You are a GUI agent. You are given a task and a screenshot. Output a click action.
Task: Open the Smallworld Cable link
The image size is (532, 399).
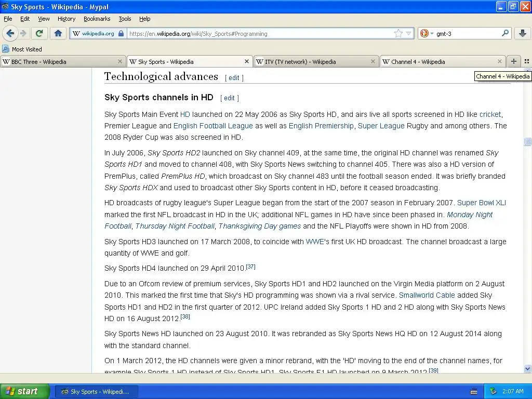pyautogui.click(x=427, y=295)
